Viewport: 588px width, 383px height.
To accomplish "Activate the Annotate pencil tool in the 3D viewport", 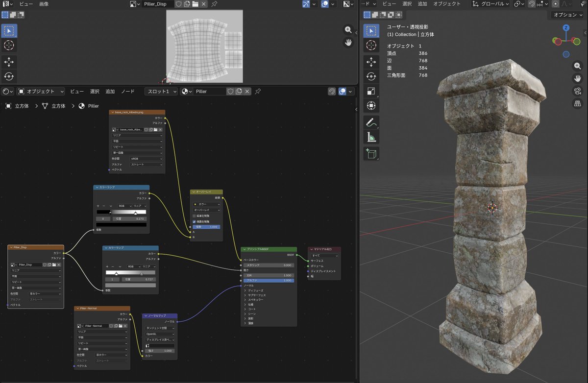I will point(371,122).
